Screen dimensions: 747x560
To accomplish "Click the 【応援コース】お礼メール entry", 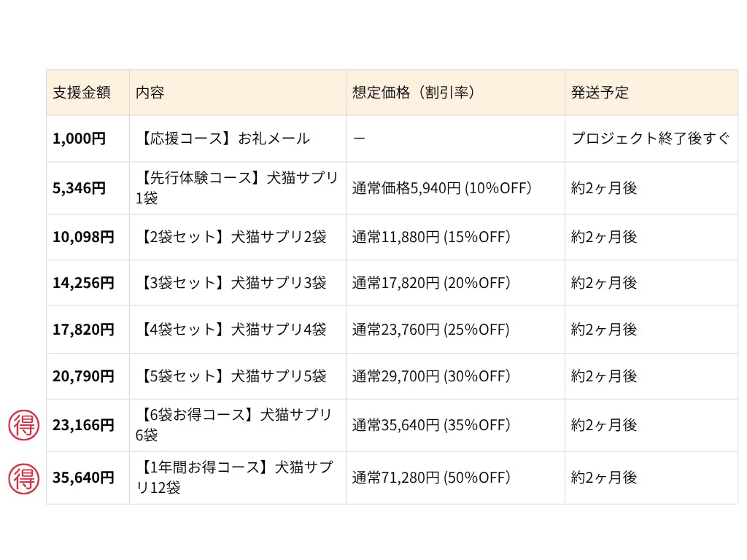I will (223, 139).
